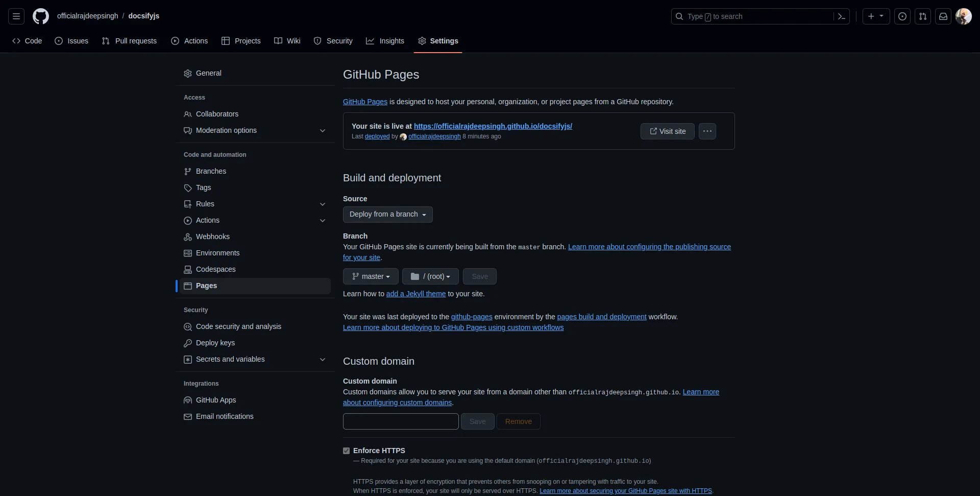Open the hamburger navigation menu

click(16, 16)
